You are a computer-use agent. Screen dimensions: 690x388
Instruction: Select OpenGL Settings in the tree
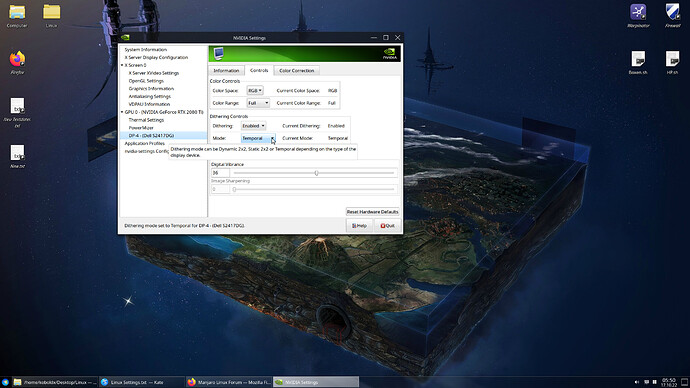tap(146, 81)
